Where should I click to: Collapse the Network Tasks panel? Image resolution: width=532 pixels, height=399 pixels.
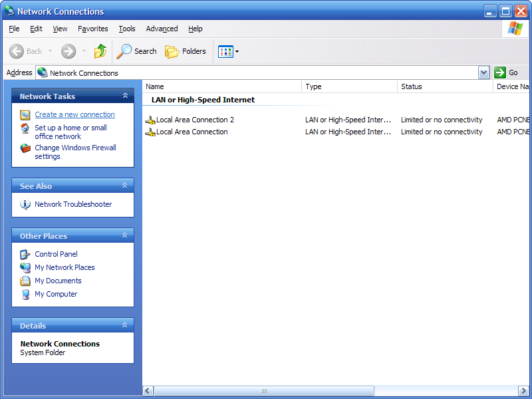coord(125,96)
